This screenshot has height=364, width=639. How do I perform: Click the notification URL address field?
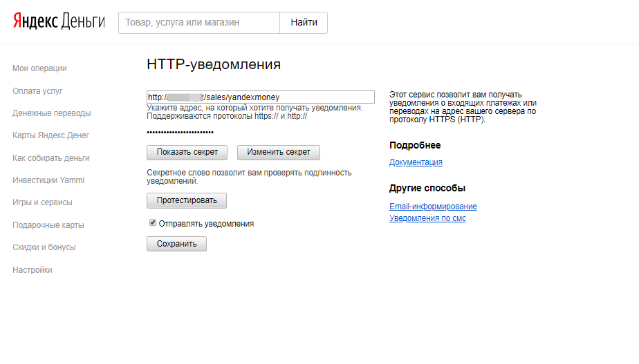click(x=261, y=97)
